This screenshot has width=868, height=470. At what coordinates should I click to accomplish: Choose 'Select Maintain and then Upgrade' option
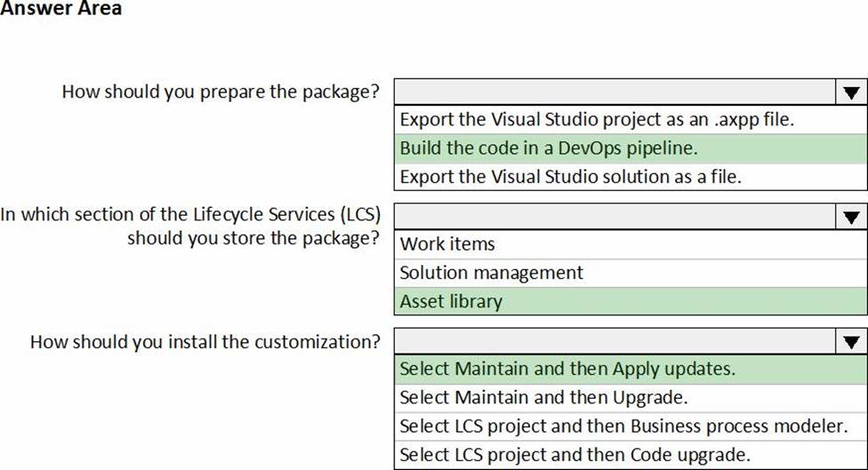tap(543, 397)
